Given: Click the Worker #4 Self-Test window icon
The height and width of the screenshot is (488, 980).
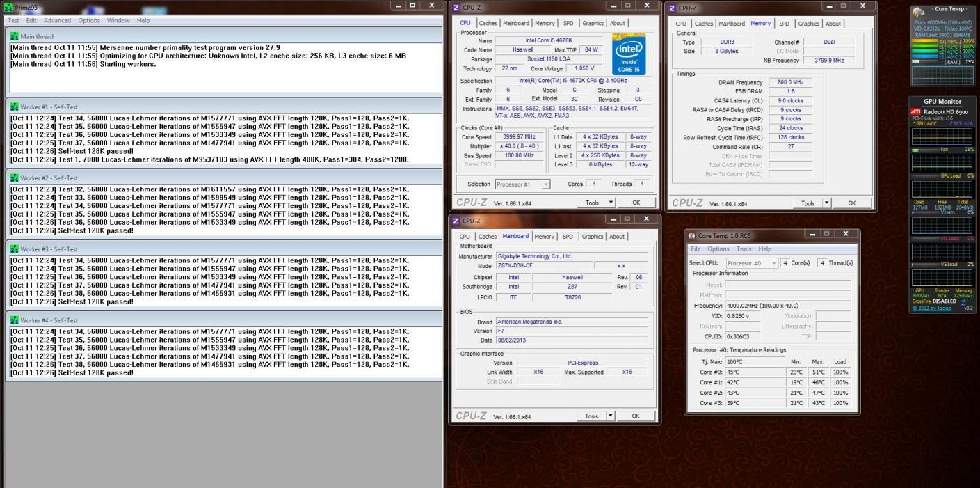Looking at the screenshot, I should click(x=15, y=320).
